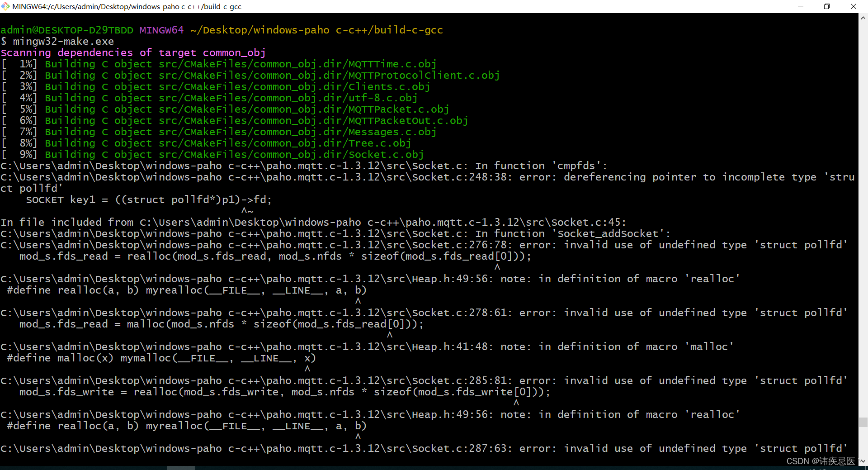Click the MQTTProtocolClient.c.obj build line
Screen dimensions: 868x470
[x=250, y=76]
